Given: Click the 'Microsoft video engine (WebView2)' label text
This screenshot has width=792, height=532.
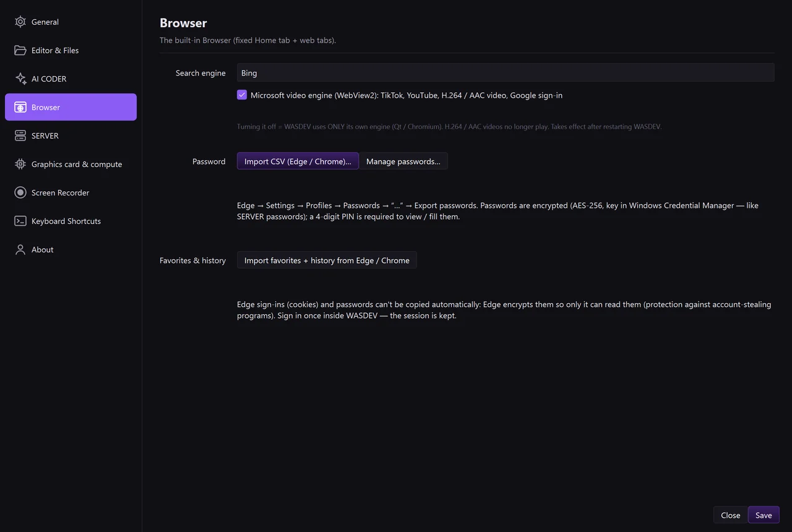Looking at the screenshot, I should tap(407, 95).
